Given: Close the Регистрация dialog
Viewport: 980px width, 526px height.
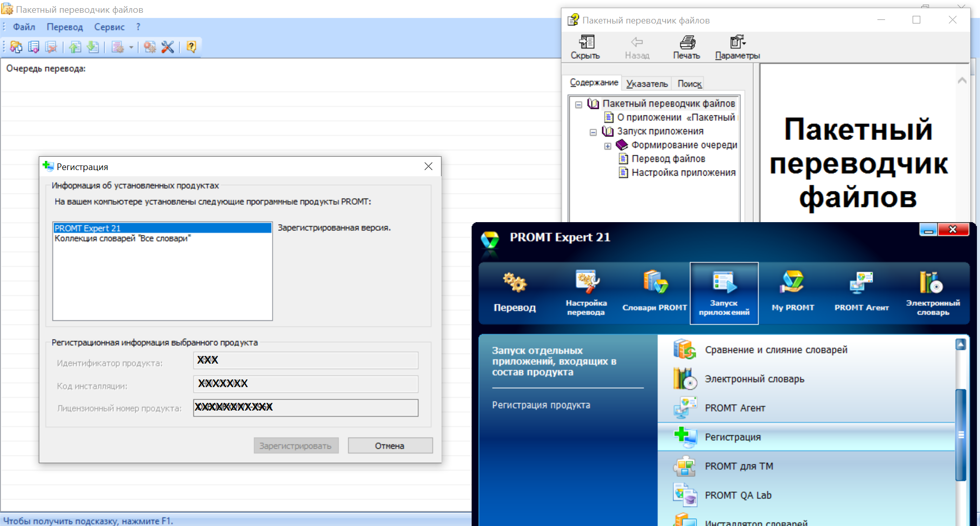Looking at the screenshot, I should 428,166.
